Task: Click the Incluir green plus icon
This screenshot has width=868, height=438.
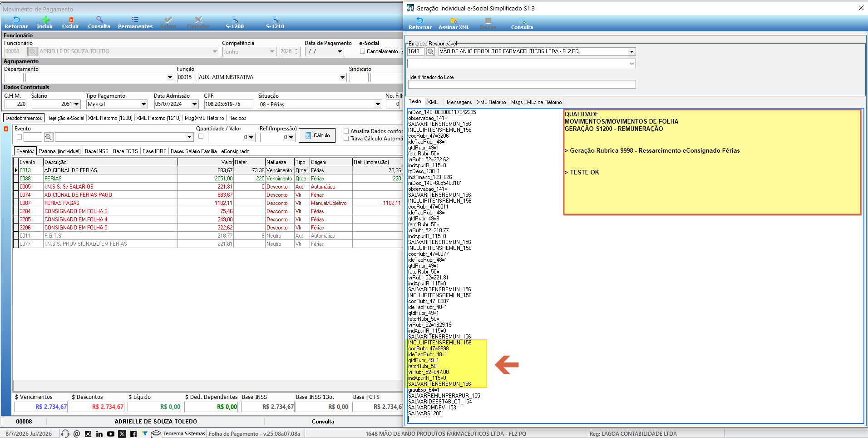Action: (x=45, y=20)
